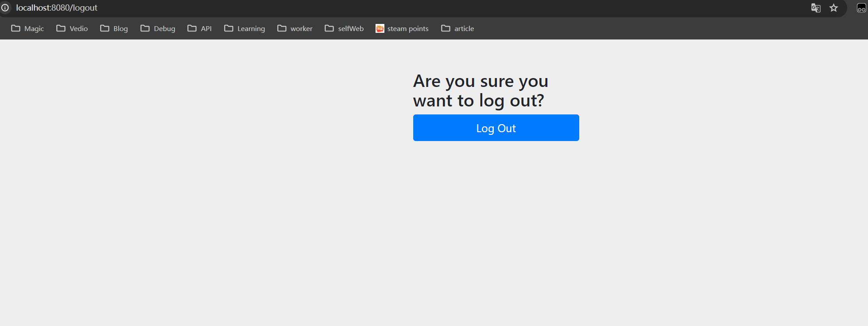Bookmark this page with the star icon
Viewport: 868px width, 326px height.
(833, 8)
